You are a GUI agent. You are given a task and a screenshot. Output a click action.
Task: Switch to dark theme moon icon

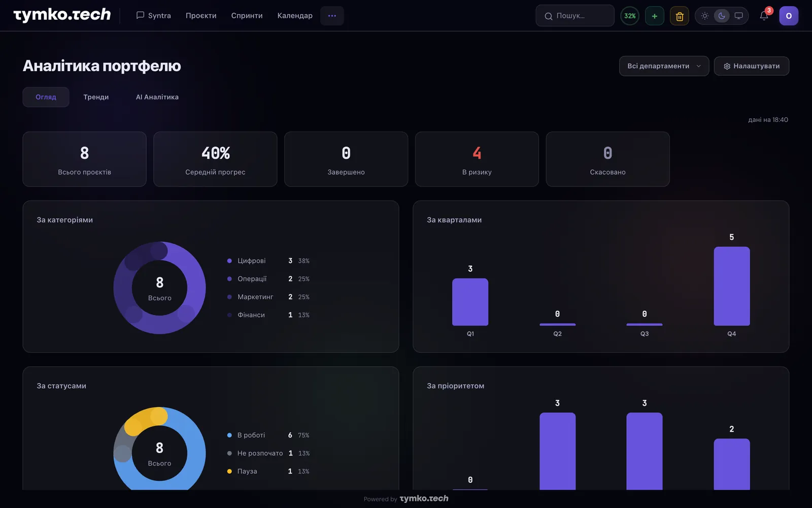click(x=722, y=16)
